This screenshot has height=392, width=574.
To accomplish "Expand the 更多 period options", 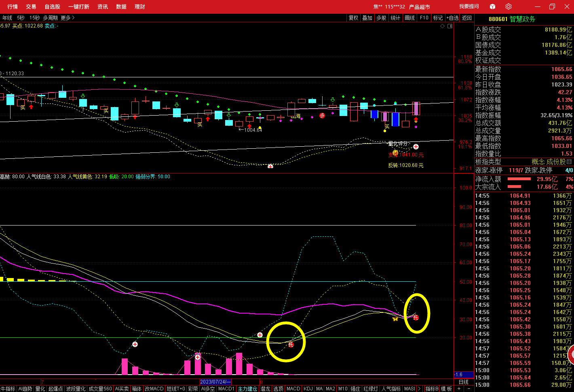I will coord(68,18).
